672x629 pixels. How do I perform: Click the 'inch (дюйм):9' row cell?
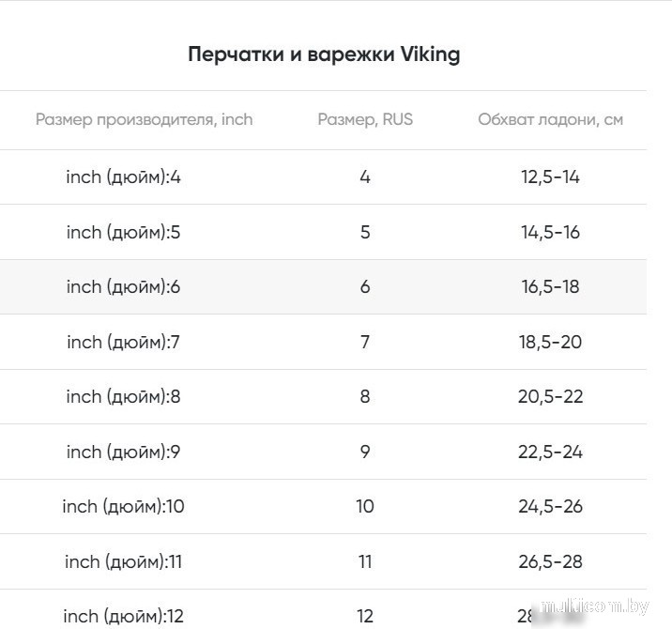pos(124,452)
